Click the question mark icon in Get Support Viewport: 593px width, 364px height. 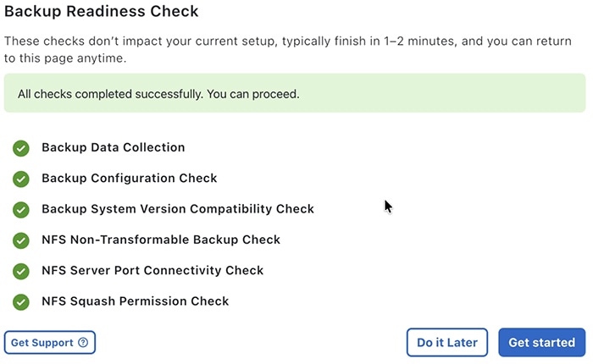click(x=83, y=343)
